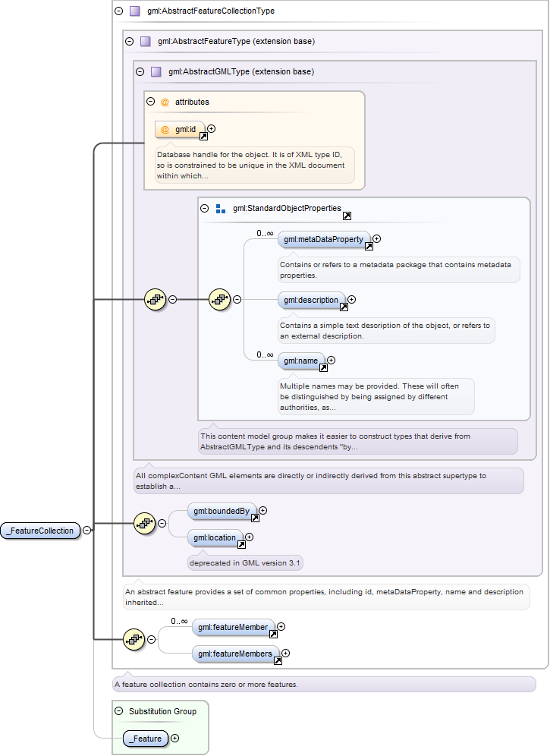Image resolution: width=550 pixels, height=756 pixels.
Task: Follow reference arrow on gml:id
Action: coord(203,137)
